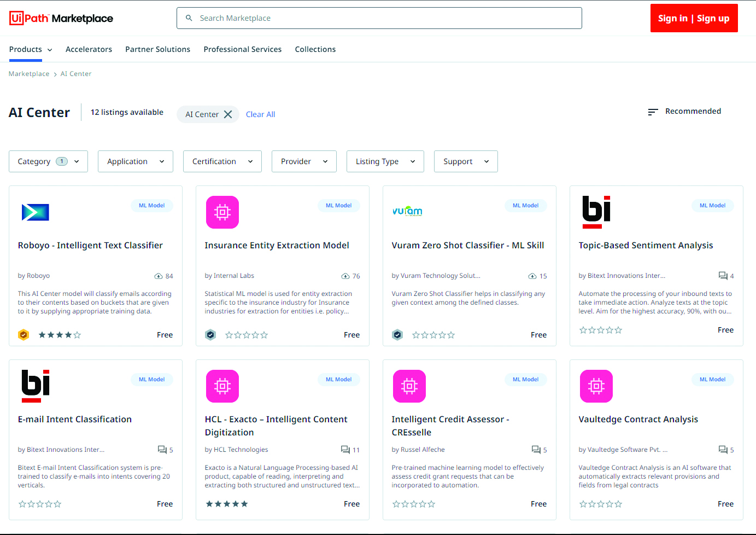The width and height of the screenshot is (756, 535).
Task: Open the Topic-Based Sentiment Analysis listing title
Action: (x=646, y=246)
